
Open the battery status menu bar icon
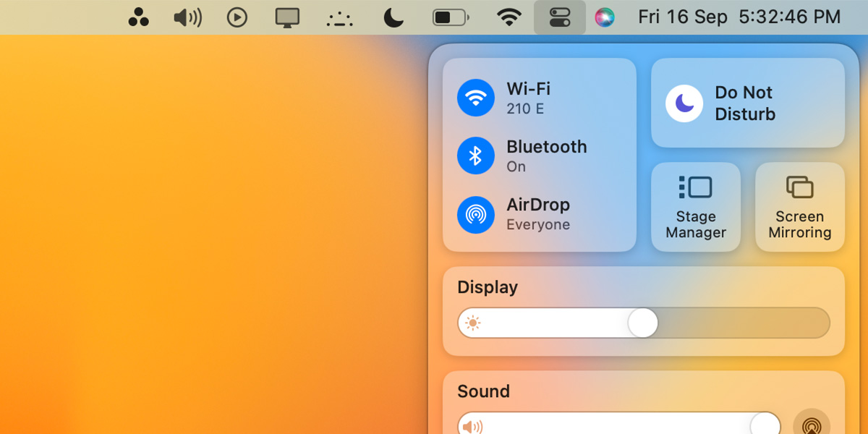click(x=451, y=17)
